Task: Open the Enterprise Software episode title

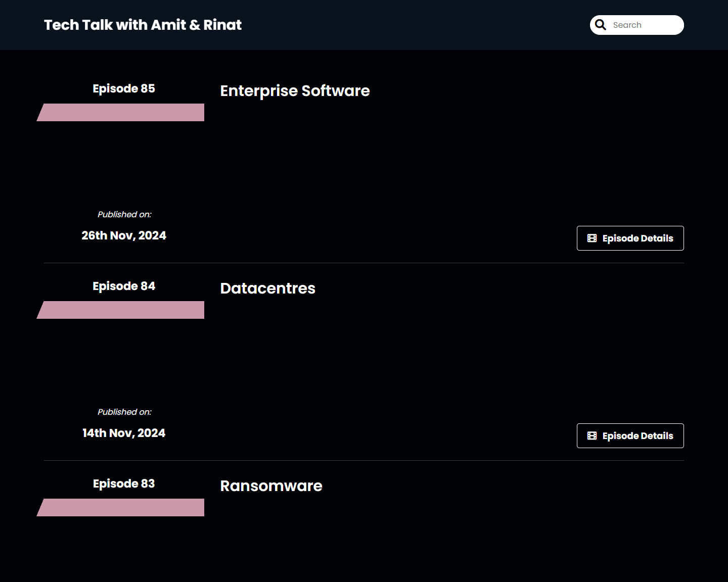Action: pos(295,91)
